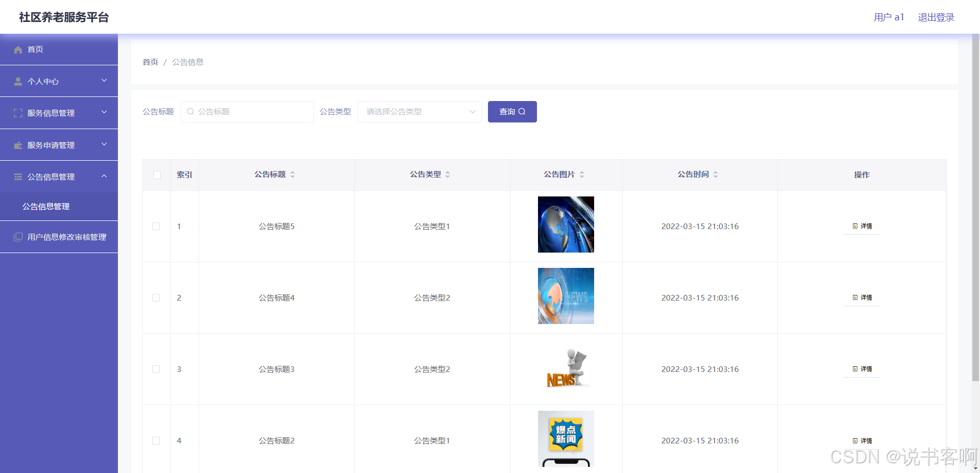The width and height of the screenshot is (980, 473).
Task: Toggle the select-all checkbox in table header
Action: click(157, 175)
